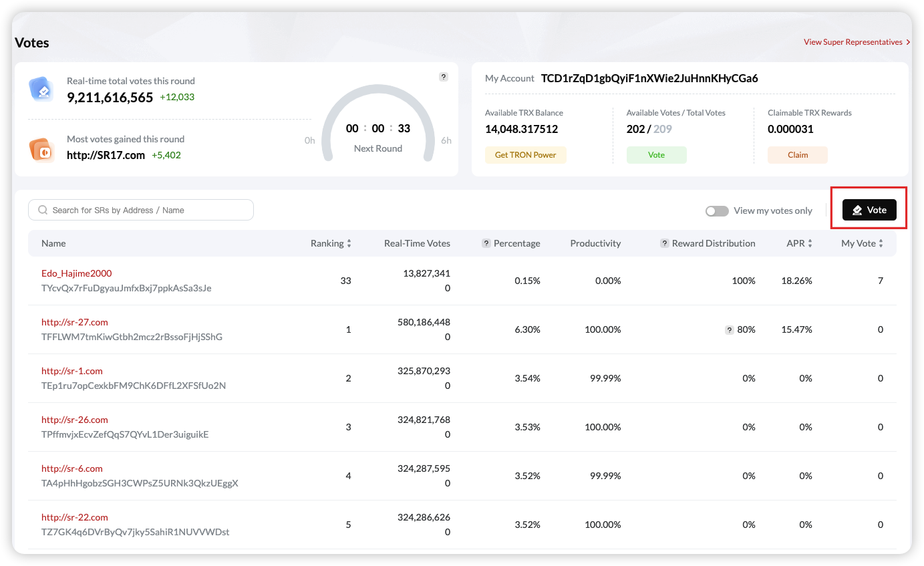The height and width of the screenshot is (566, 924).
Task: Click the 6.30% percentage cell
Action: pos(527,329)
